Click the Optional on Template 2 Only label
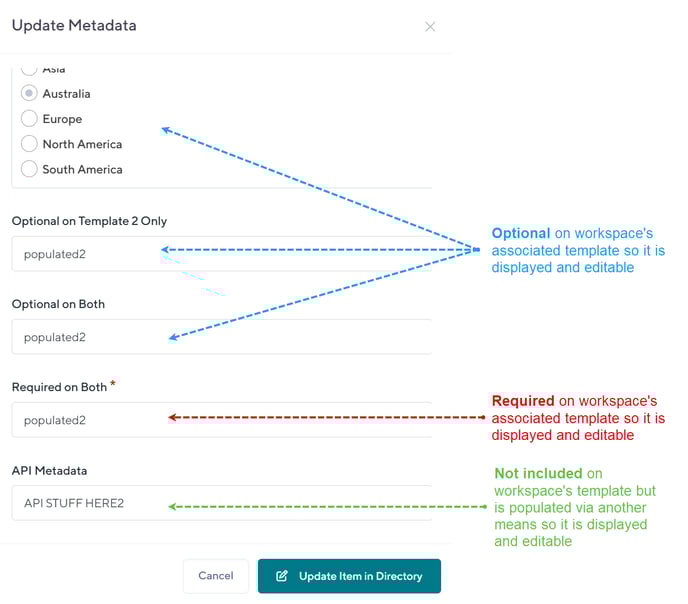The width and height of the screenshot is (688, 604). [89, 220]
